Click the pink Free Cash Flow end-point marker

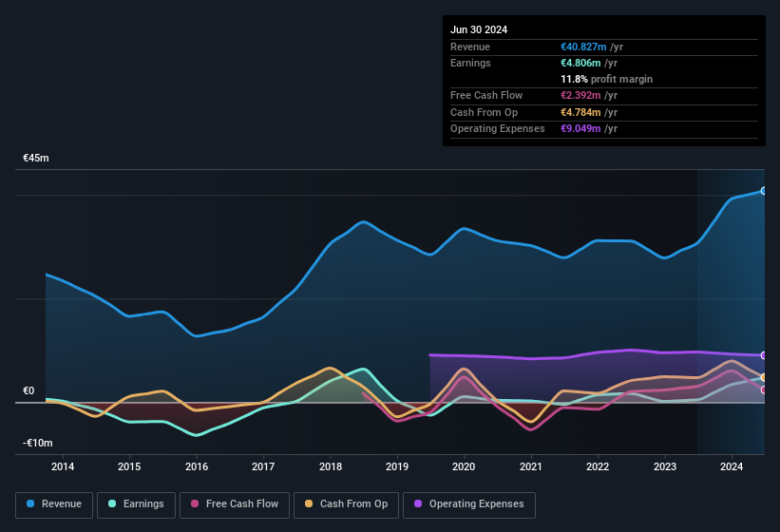click(764, 389)
